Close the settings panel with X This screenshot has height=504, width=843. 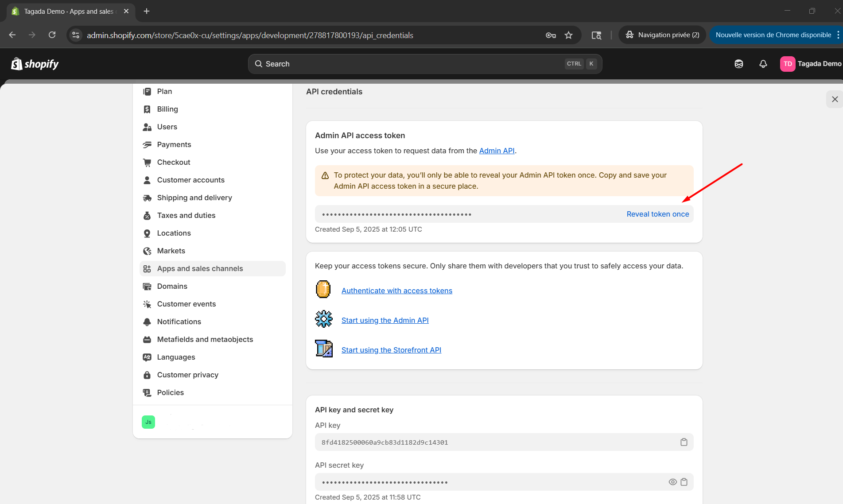[835, 99]
